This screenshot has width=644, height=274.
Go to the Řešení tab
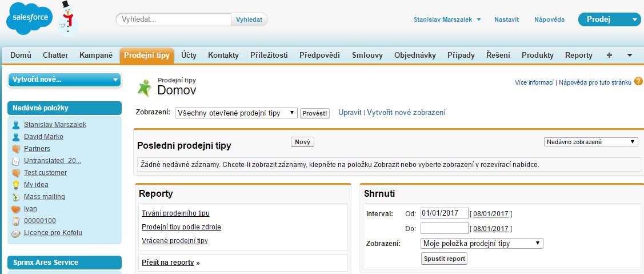point(498,55)
